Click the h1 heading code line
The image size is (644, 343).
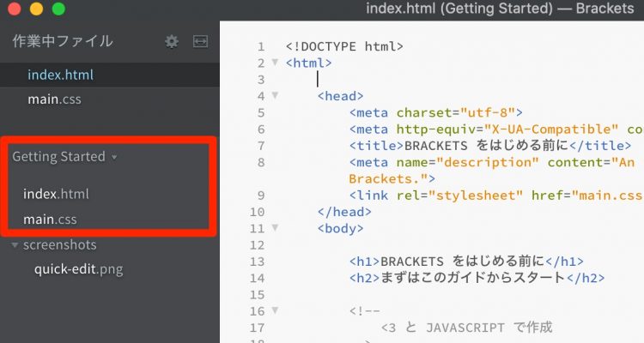[466, 262]
